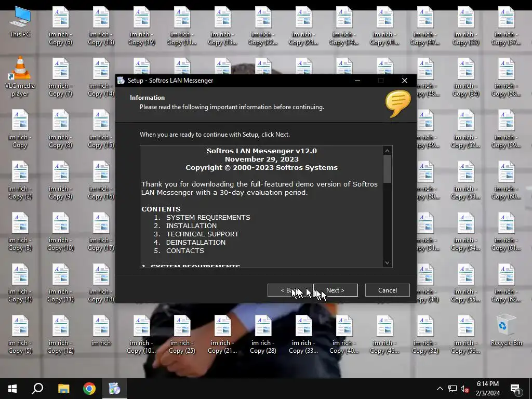
Task: Select the 'im rich - Copy (3)' file
Action: click(x=20, y=232)
